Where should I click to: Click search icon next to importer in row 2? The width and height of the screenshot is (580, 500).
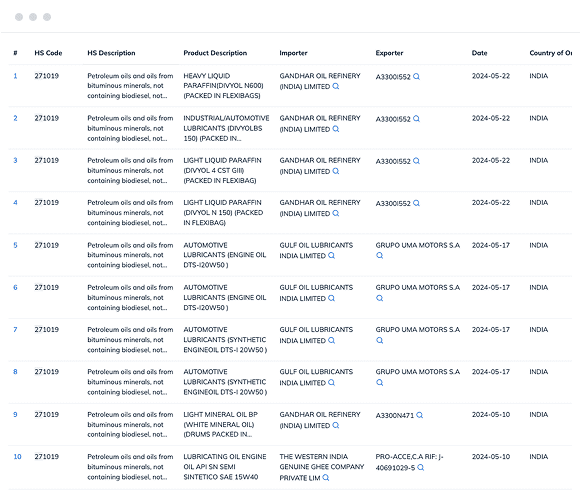click(x=336, y=129)
